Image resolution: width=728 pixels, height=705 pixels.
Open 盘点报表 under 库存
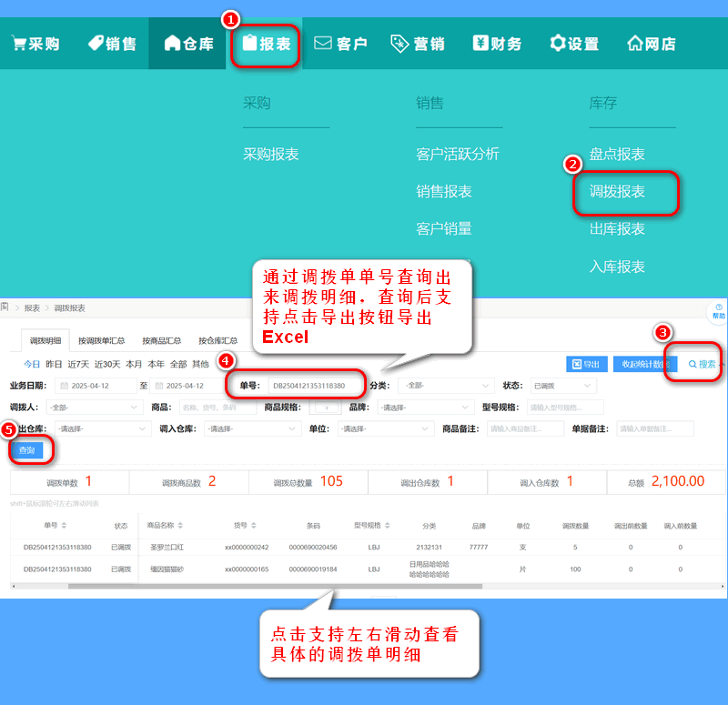click(x=617, y=154)
